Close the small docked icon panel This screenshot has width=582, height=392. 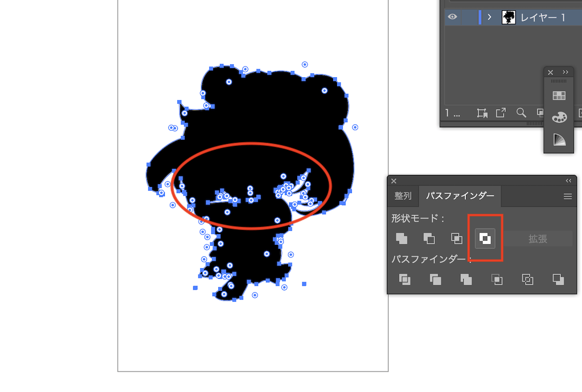550,72
